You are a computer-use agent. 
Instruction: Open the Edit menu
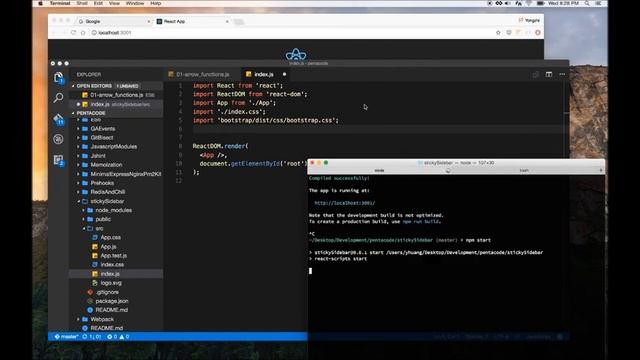click(x=98, y=3)
